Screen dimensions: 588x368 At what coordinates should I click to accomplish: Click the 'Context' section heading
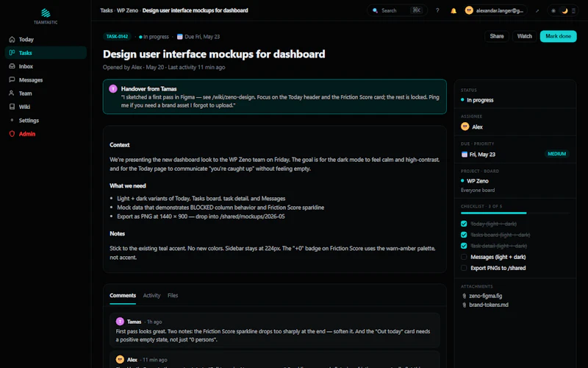119,145
